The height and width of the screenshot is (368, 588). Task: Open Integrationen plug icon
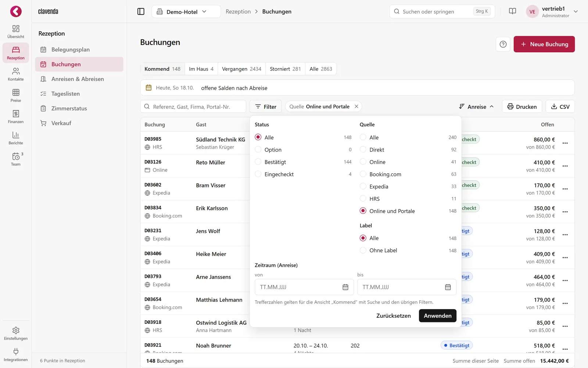tap(16, 355)
